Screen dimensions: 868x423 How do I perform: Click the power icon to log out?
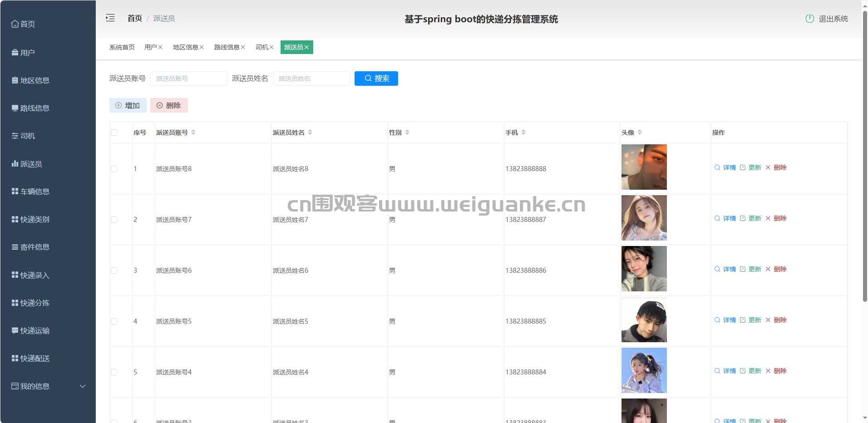coord(809,19)
